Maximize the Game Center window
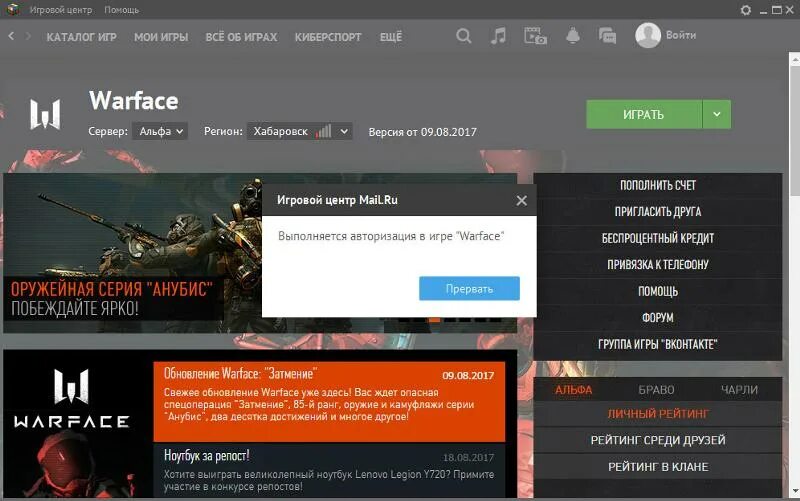Viewport: 800px width, 501px height. [x=776, y=10]
